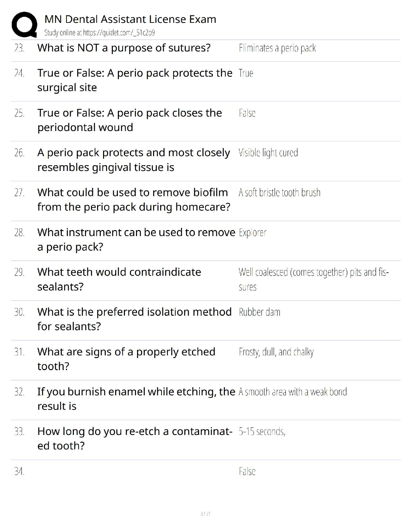Click the 'Explorer' answer text
The height and width of the screenshot is (532, 411).
click(253, 232)
